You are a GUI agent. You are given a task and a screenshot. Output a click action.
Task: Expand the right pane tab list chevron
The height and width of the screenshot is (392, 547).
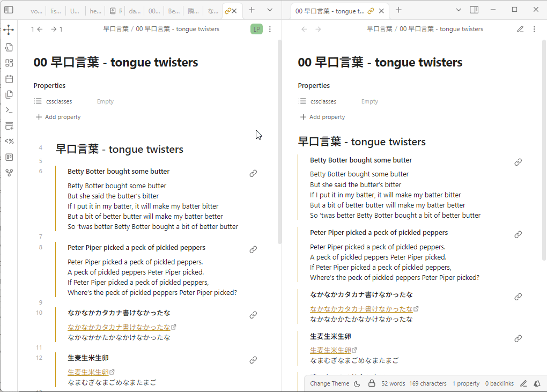tap(459, 10)
